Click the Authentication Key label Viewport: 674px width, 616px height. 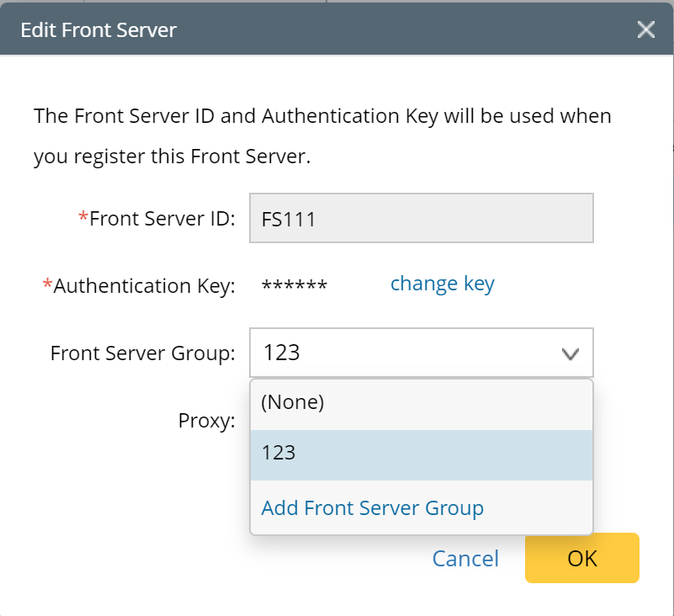click(x=144, y=286)
